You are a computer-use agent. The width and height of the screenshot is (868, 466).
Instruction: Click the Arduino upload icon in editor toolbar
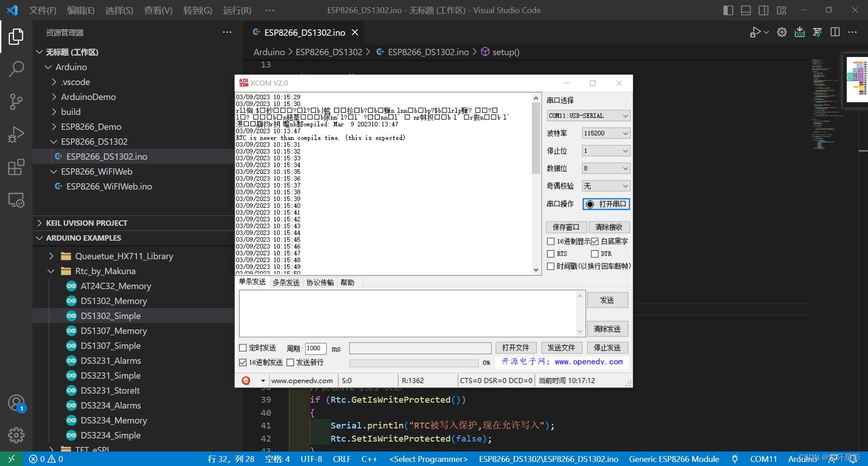click(799, 32)
